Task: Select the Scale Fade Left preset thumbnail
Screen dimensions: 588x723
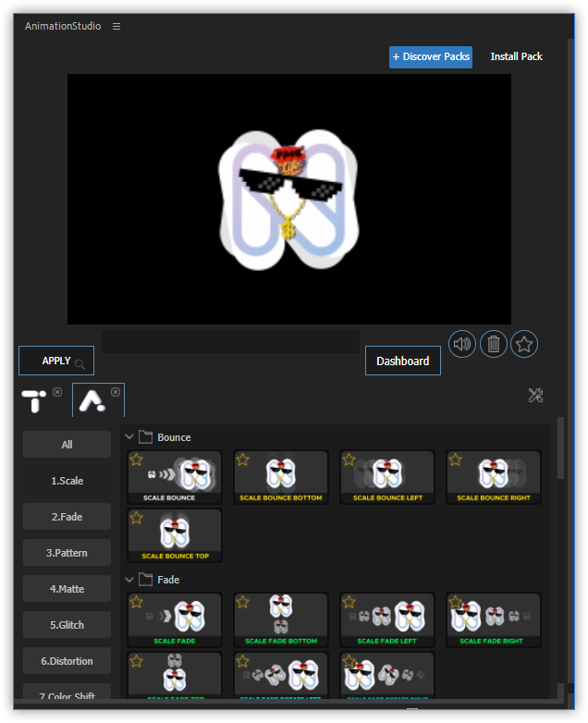Action: coord(387,619)
